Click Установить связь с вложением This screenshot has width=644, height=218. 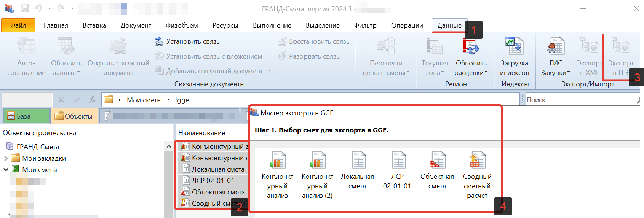click(209, 56)
